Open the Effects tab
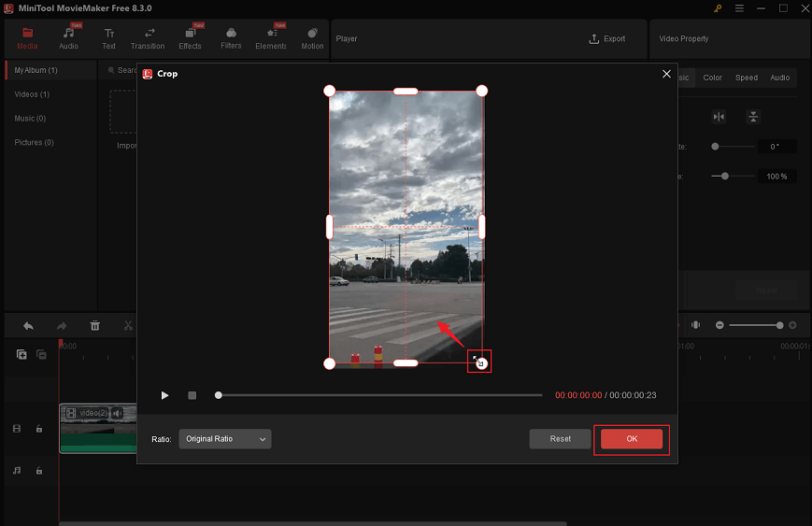The height and width of the screenshot is (526, 812). [x=190, y=39]
